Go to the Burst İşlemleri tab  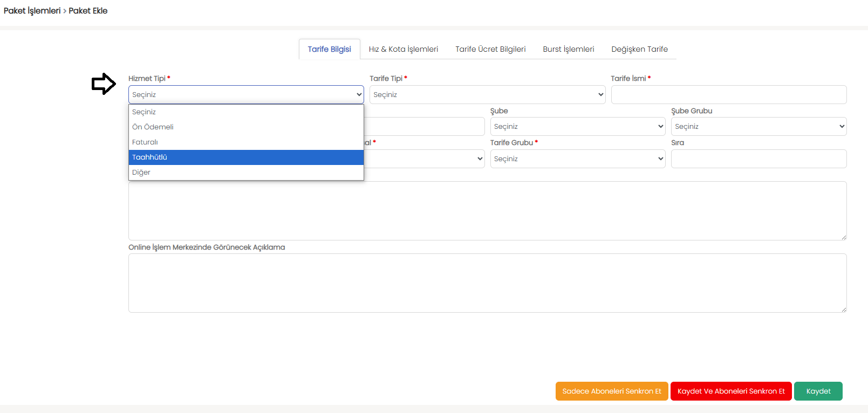coord(568,49)
